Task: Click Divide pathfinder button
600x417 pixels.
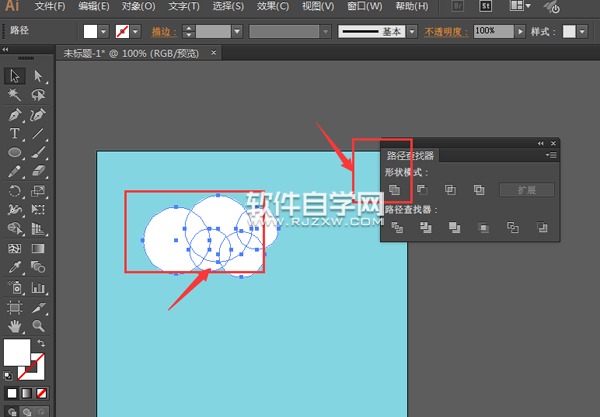Action: click(x=397, y=228)
